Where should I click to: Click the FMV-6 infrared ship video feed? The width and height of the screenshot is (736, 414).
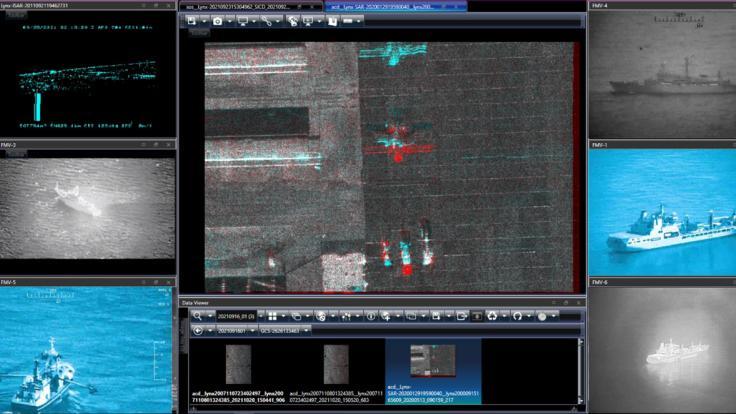(662, 350)
